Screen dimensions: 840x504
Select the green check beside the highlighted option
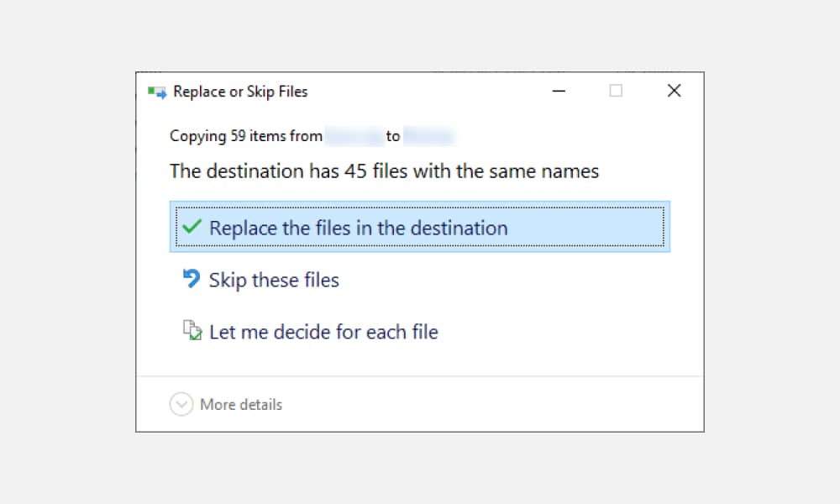(192, 227)
